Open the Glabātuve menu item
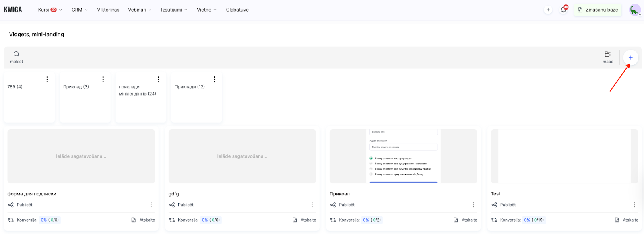This screenshot has width=644, height=234. (237, 10)
